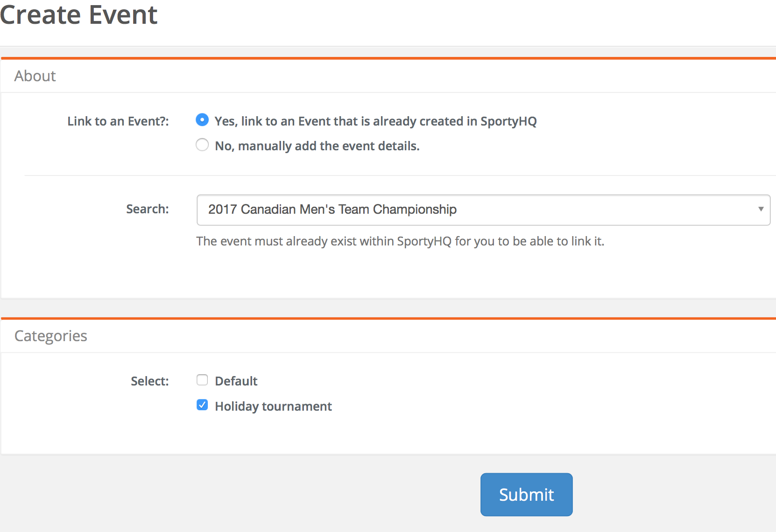Click the Categories section header

pos(51,336)
